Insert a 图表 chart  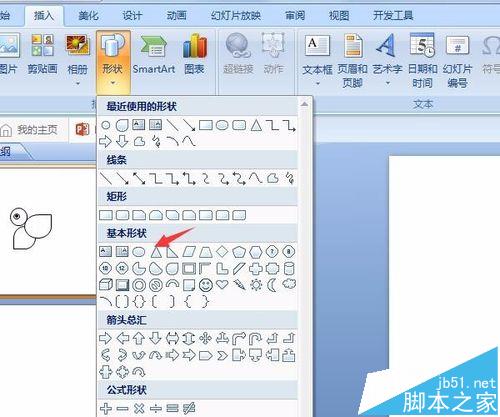point(194,55)
